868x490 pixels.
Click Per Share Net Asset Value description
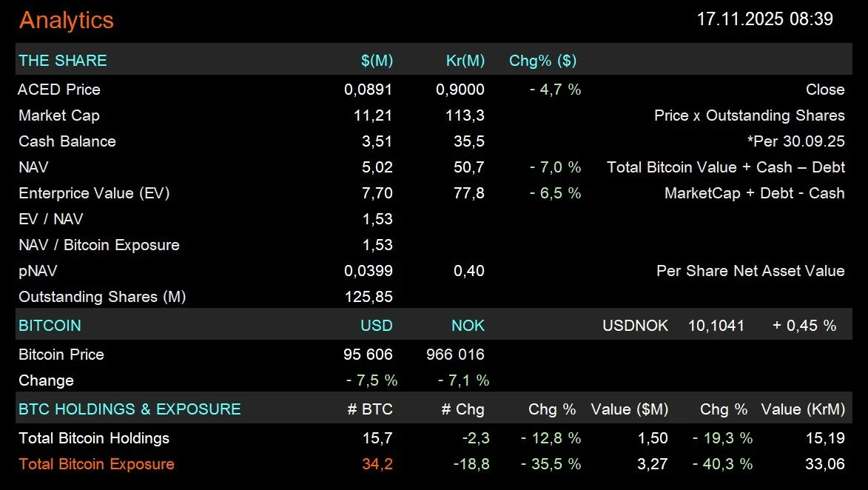pos(750,271)
